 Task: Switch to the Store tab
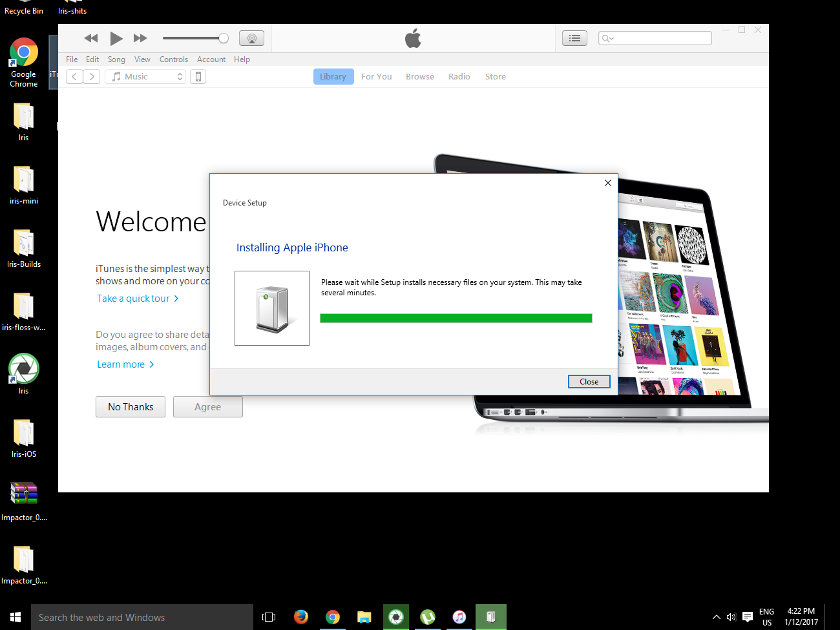pos(496,76)
